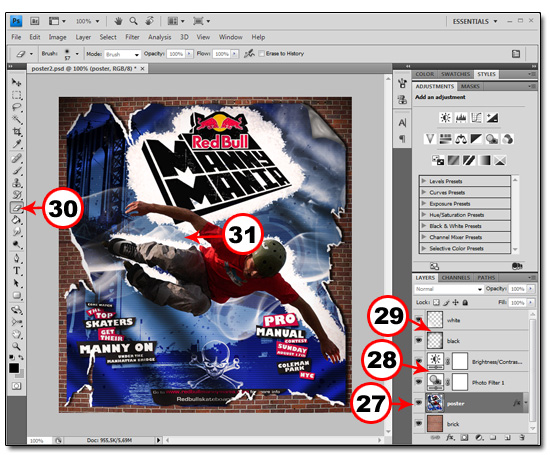The height and width of the screenshot is (455, 550).
Task: Open the Window menu
Action: pos(230,37)
